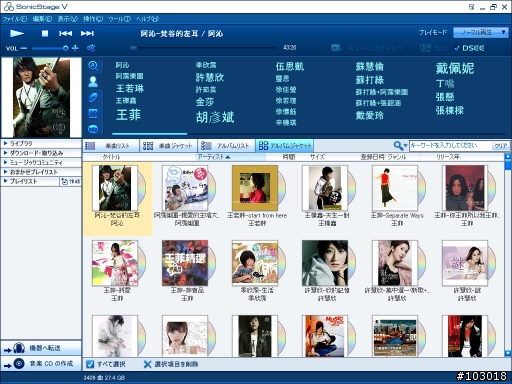This screenshot has height=384, width=512.
Task: Adjust the VOL slider handle
Action: click(65, 48)
